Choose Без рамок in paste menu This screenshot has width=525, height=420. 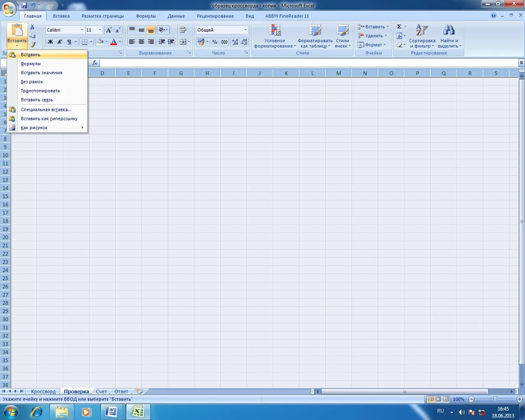pos(47,82)
